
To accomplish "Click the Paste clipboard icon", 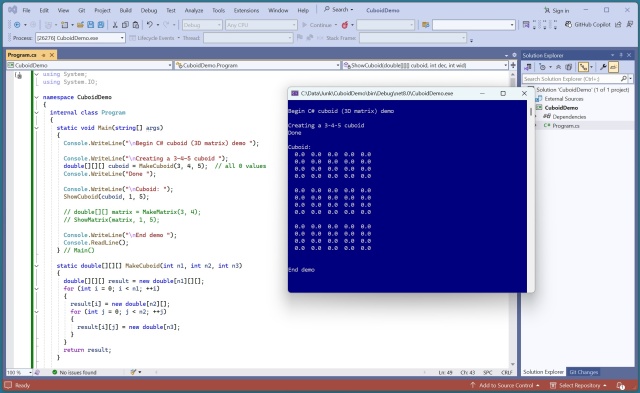I will (136, 25).
